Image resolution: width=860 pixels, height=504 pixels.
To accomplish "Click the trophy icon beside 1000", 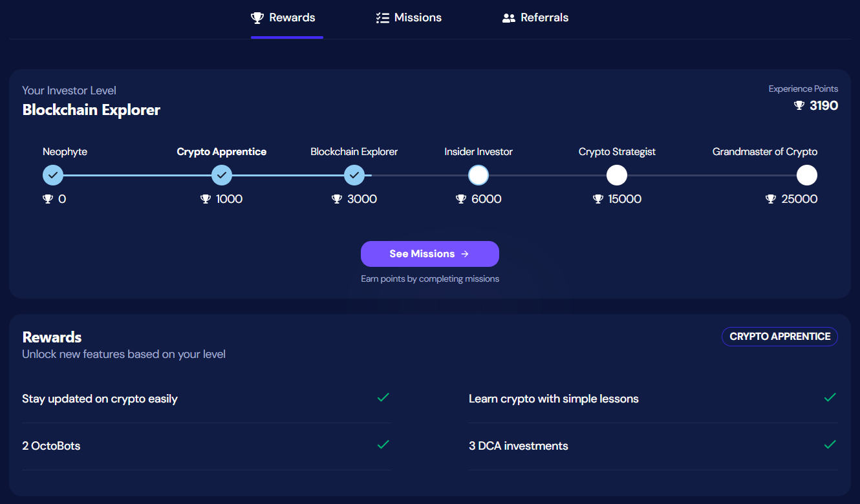I will click(206, 199).
